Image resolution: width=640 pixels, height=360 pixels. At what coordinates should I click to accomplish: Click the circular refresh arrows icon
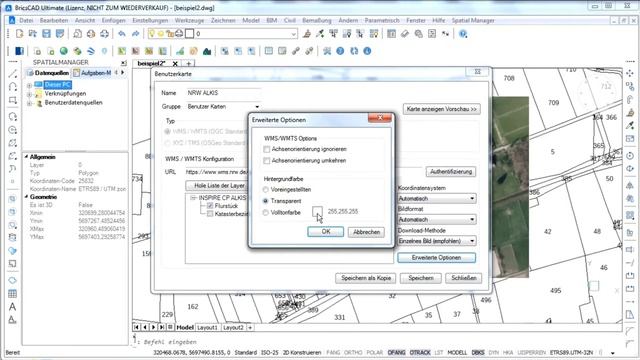point(354,51)
